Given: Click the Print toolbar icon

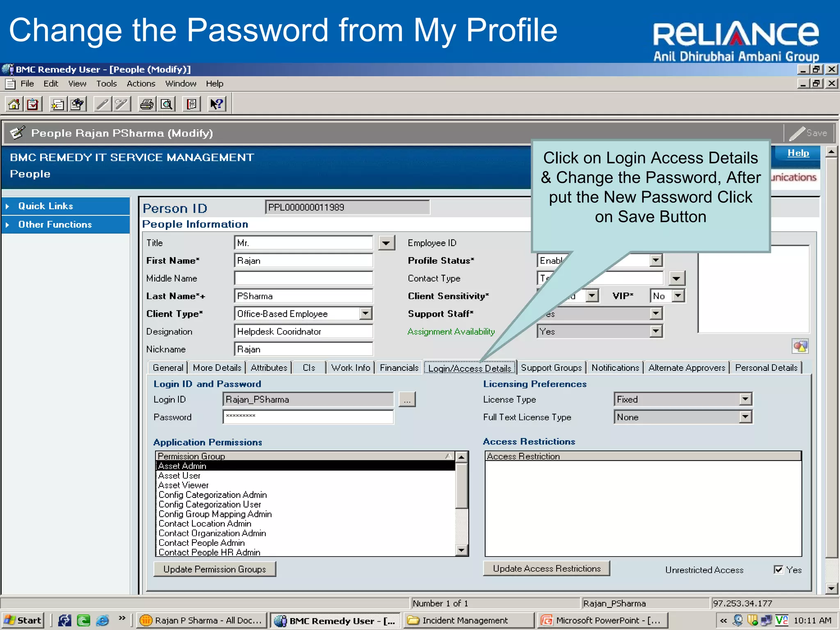Looking at the screenshot, I should coord(147,104).
